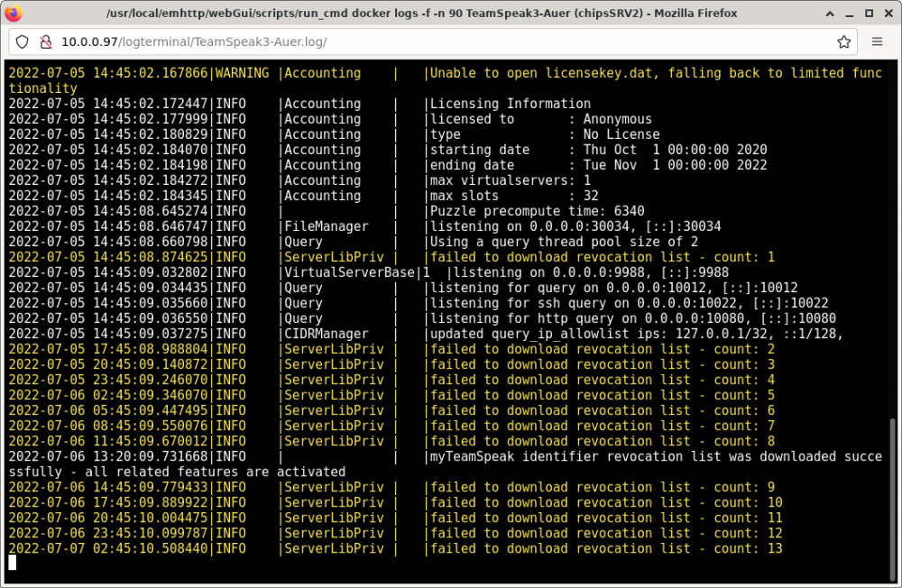Click revocation failure 'count: 6' line
Viewport: 902px width, 588px height.
tap(391, 410)
